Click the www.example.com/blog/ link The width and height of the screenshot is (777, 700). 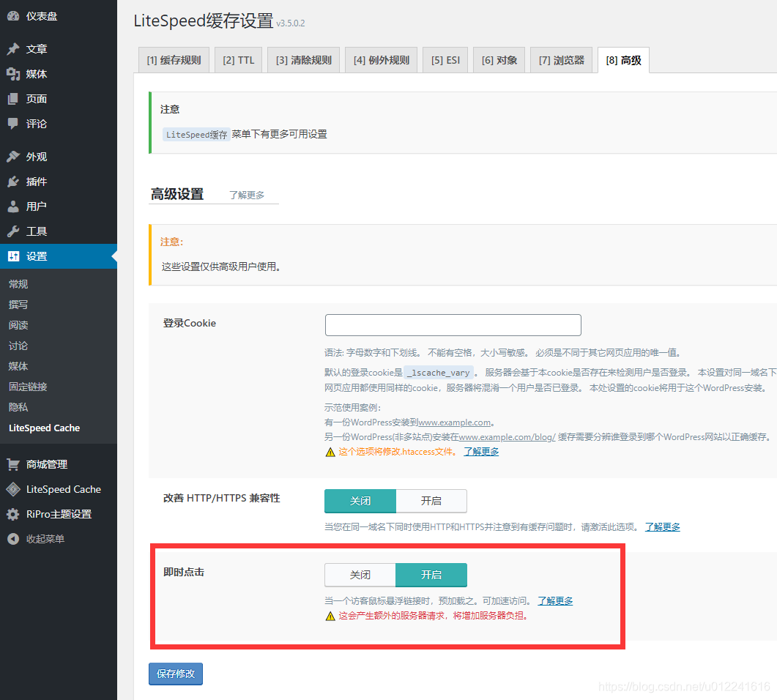508,437
